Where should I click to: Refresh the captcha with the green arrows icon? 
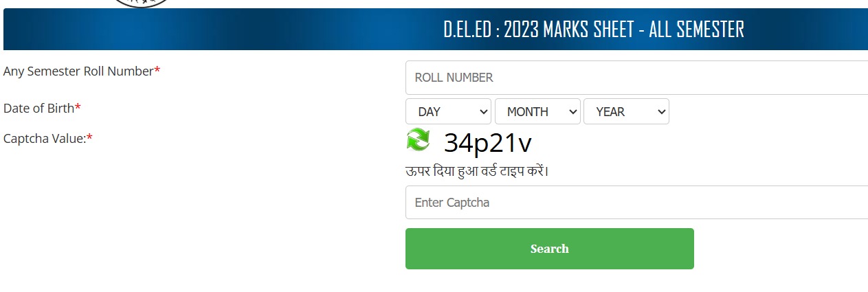(418, 139)
